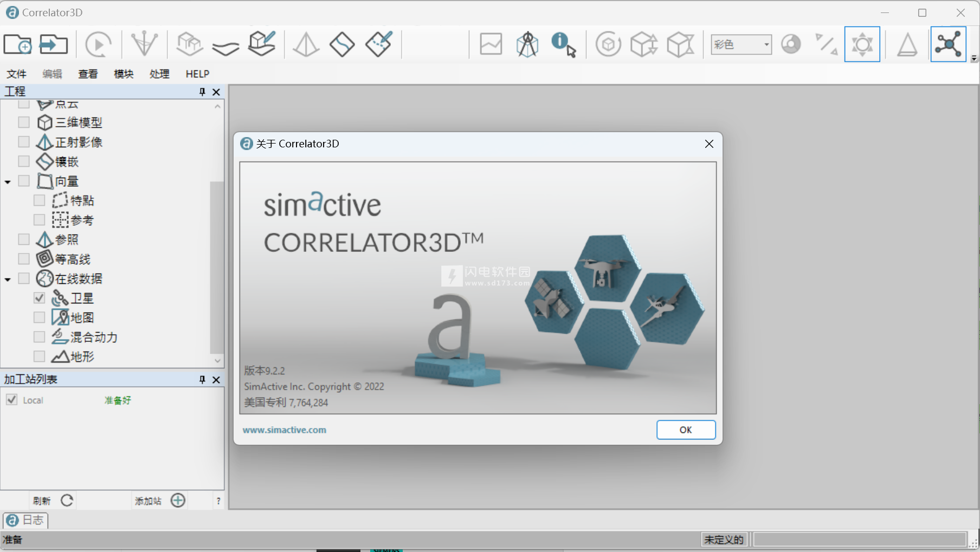This screenshot has height=552, width=980.
Task: Click the wireframe cube view icon
Action: tap(680, 44)
